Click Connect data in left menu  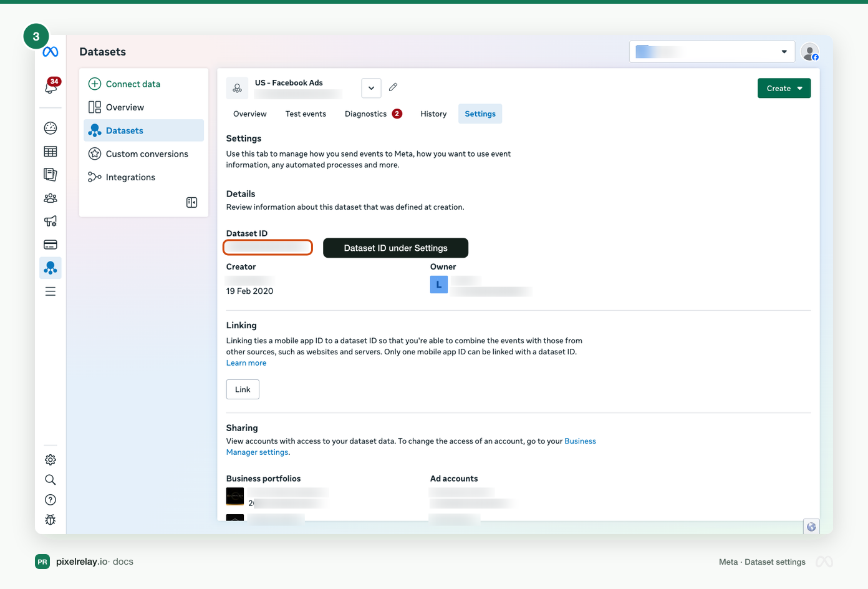click(144, 84)
